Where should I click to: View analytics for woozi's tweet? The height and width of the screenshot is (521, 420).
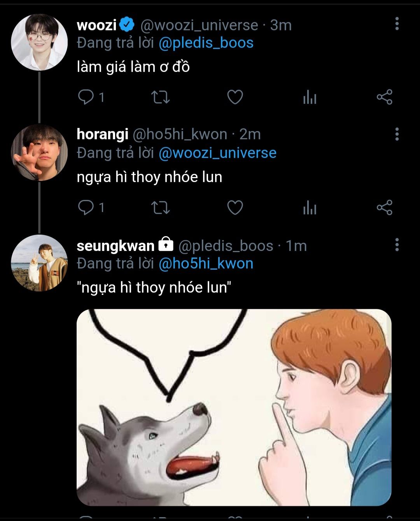[310, 97]
